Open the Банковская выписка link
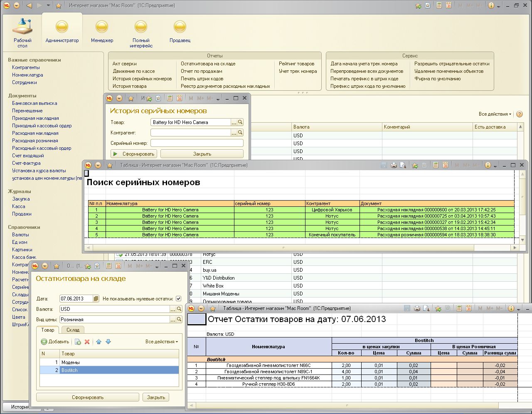The height and width of the screenshot is (414, 532). coord(34,103)
